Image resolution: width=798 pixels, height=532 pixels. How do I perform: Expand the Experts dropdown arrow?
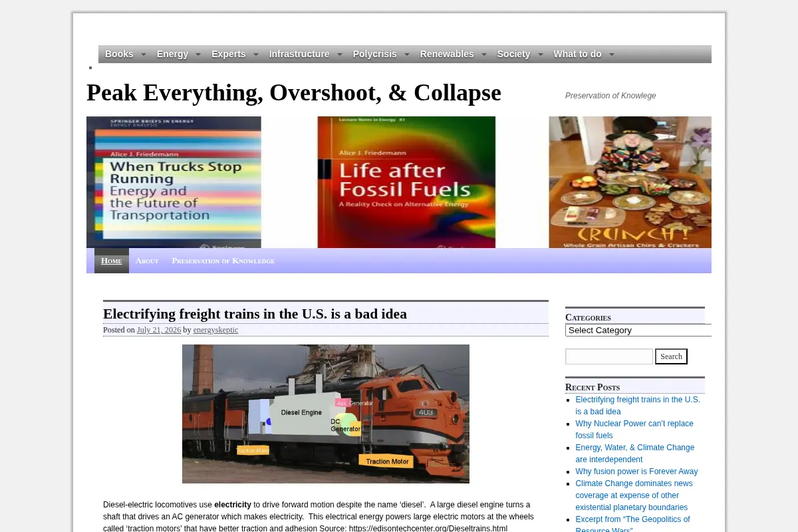255,55
